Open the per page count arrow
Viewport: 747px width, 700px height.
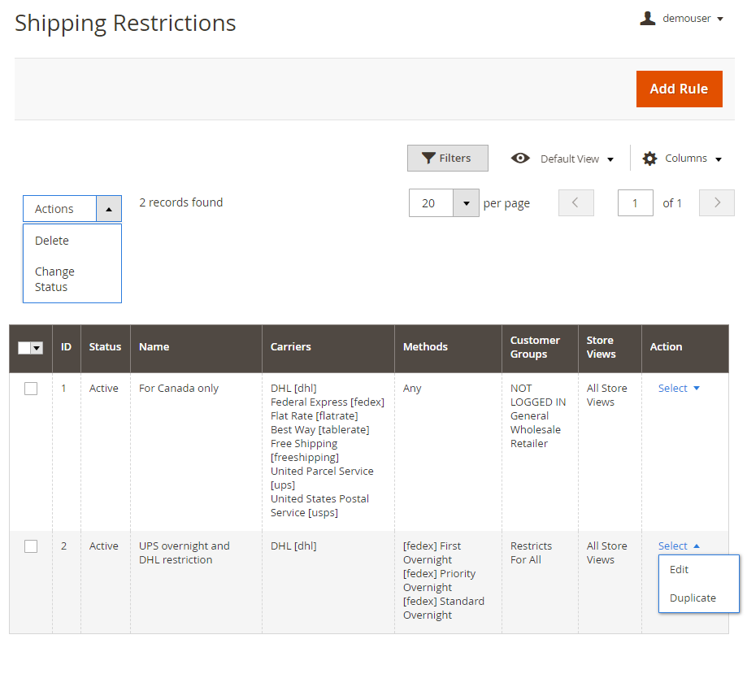click(466, 203)
